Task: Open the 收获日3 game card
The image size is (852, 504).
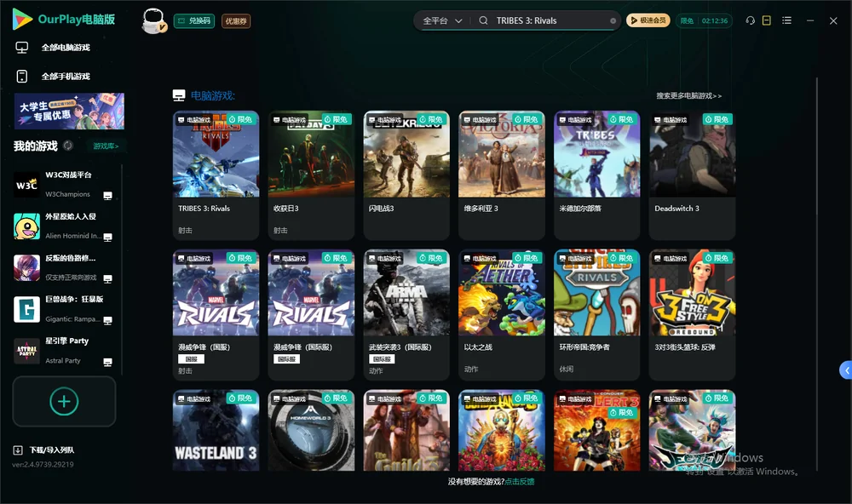Action: click(x=311, y=175)
